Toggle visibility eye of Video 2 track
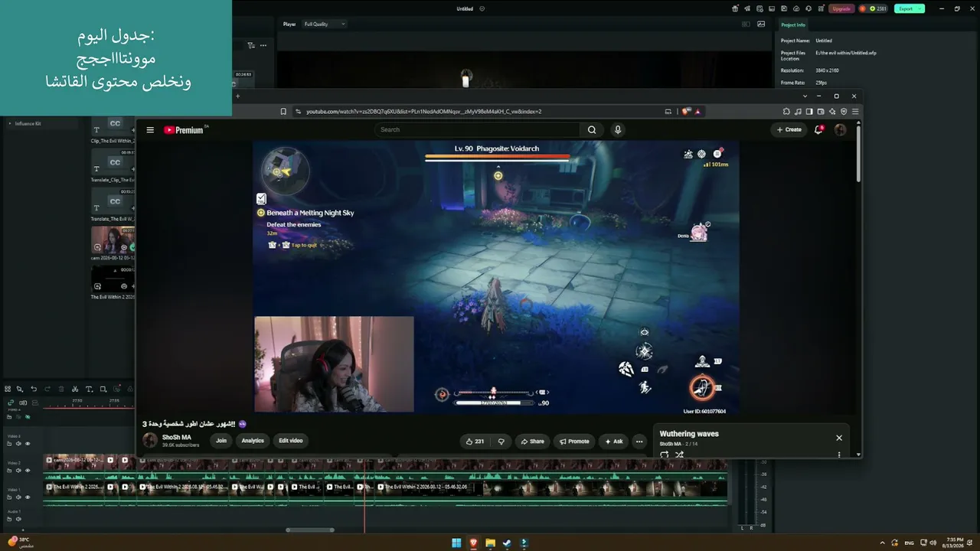 pos(28,471)
